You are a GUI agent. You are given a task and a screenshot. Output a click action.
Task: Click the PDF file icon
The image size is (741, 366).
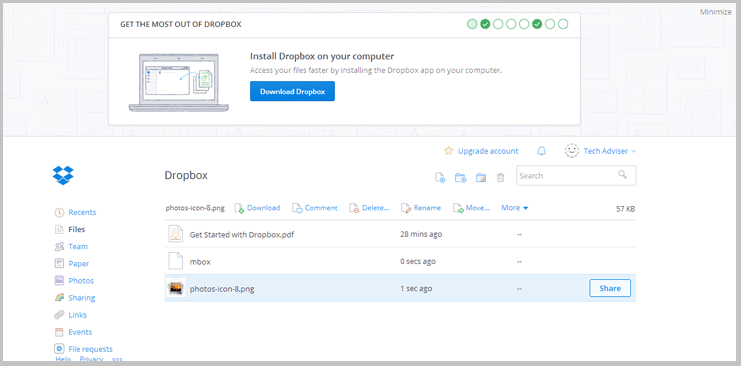click(x=175, y=234)
